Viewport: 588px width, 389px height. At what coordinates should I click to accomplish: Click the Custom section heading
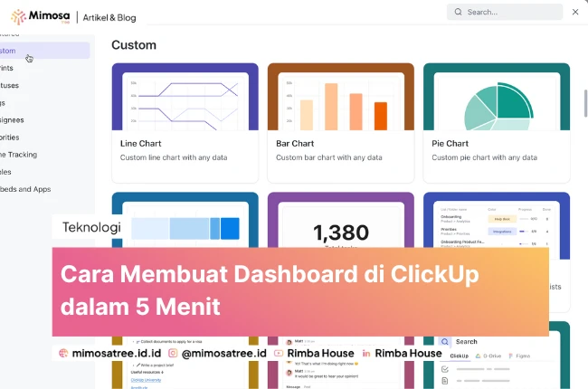point(134,45)
